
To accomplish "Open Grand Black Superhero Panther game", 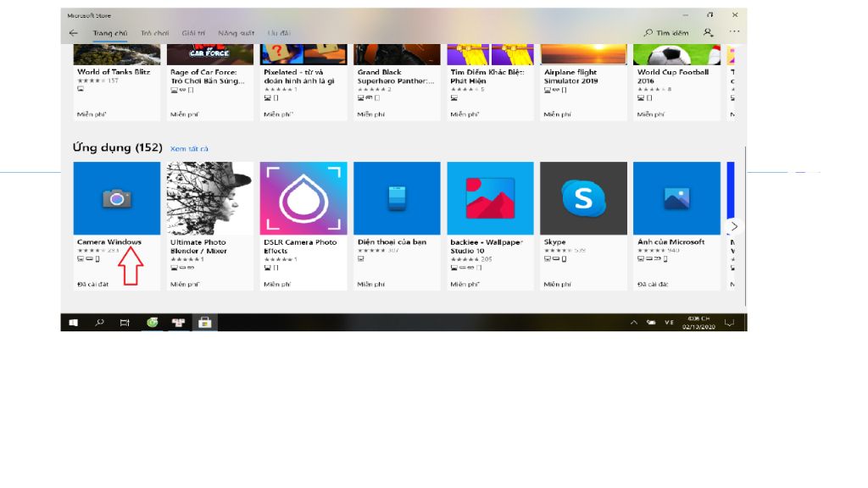I will (397, 82).
